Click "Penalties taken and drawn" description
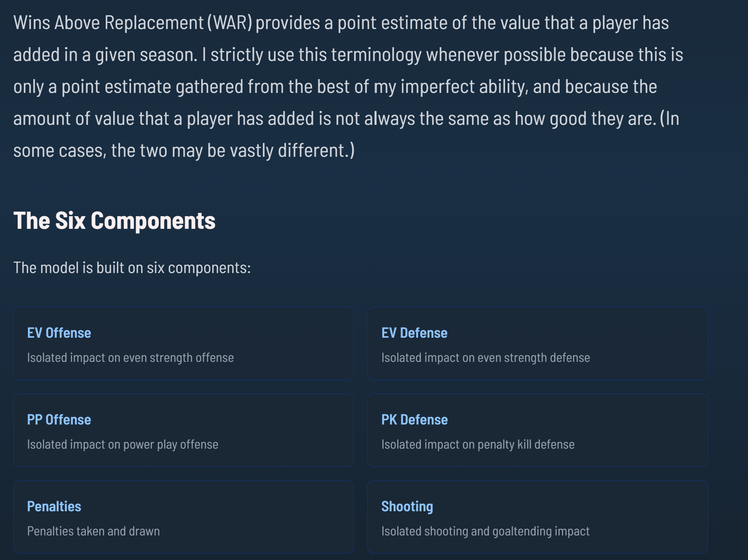The height and width of the screenshot is (560, 748). [x=93, y=531]
